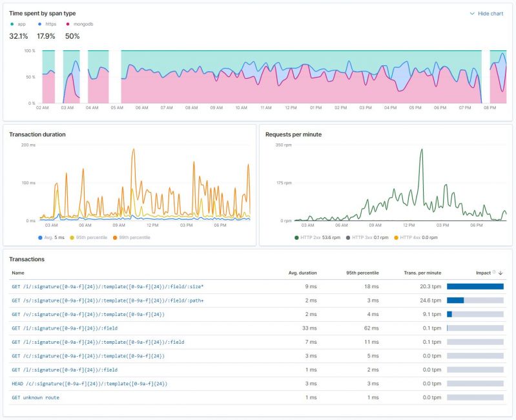Toggle the https series legend dot

point(40,24)
